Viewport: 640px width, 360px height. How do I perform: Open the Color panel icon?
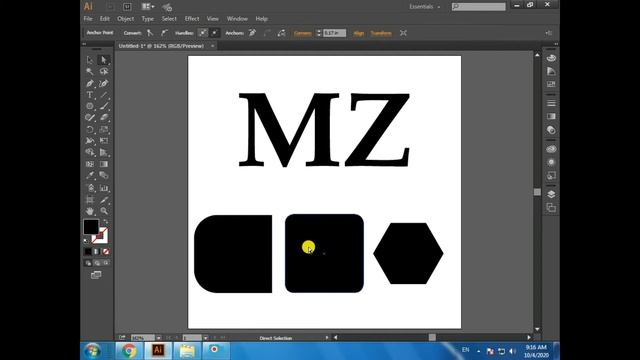click(551, 58)
